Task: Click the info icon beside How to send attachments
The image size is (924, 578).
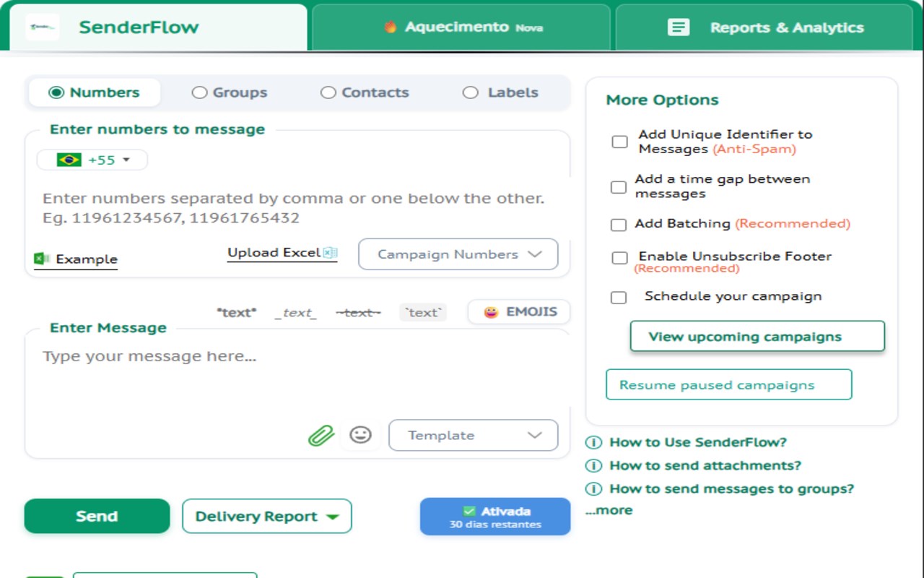Action: click(x=593, y=465)
